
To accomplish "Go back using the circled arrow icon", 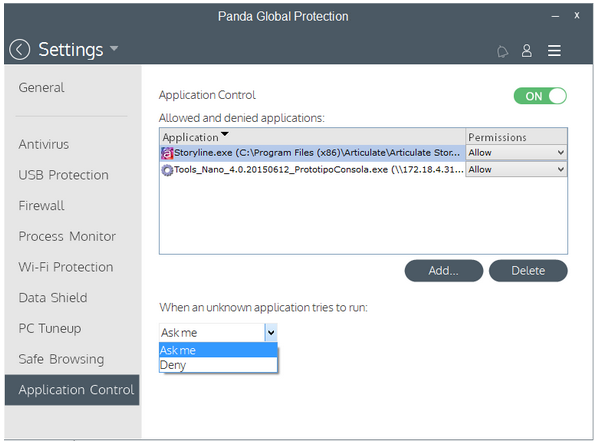I will pyautogui.click(x=19, y=49).
